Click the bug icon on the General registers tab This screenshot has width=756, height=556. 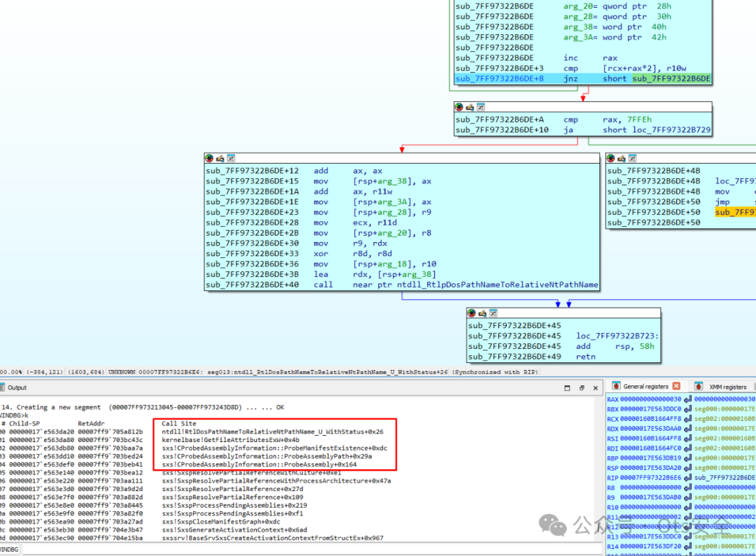click(616, 386)
